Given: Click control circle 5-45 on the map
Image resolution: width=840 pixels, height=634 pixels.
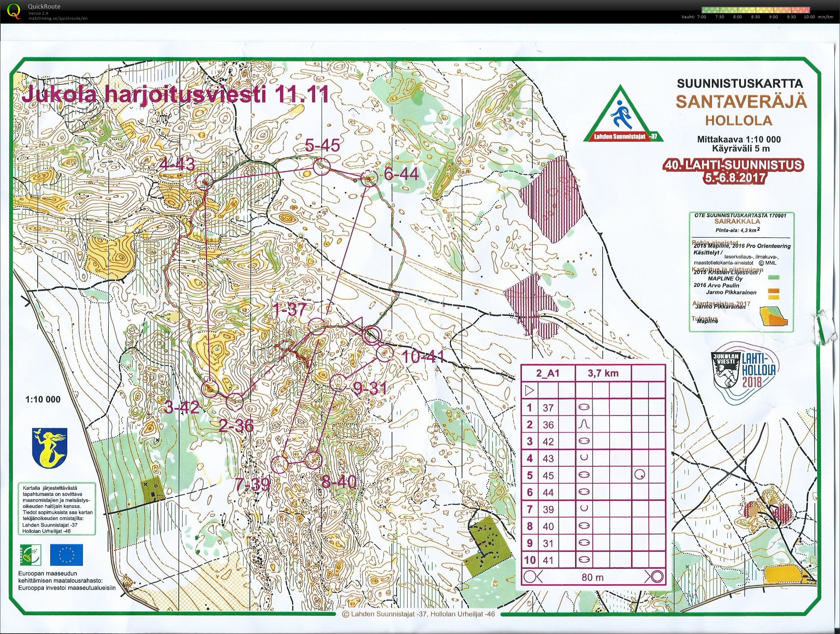Looking at the screenshot, I should [321, 166].
